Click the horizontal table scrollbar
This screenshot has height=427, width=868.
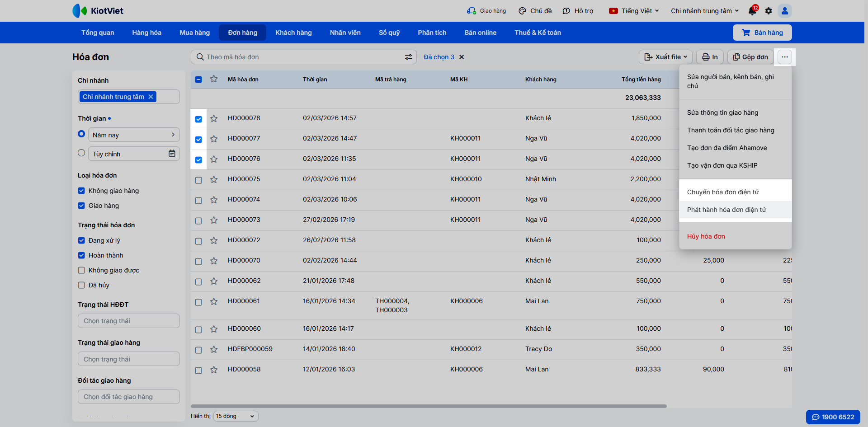pyautogui.click(x=429, y=406)
